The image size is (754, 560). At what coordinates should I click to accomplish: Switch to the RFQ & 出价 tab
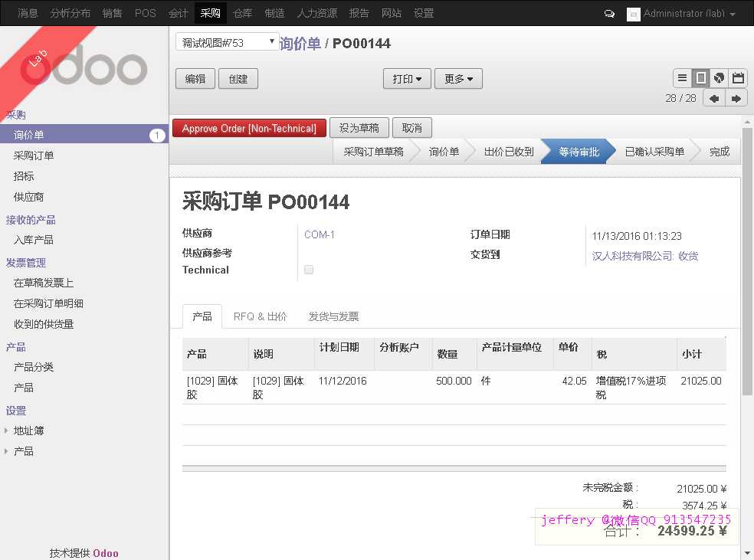pyautogui.click(x=261, y=316)
